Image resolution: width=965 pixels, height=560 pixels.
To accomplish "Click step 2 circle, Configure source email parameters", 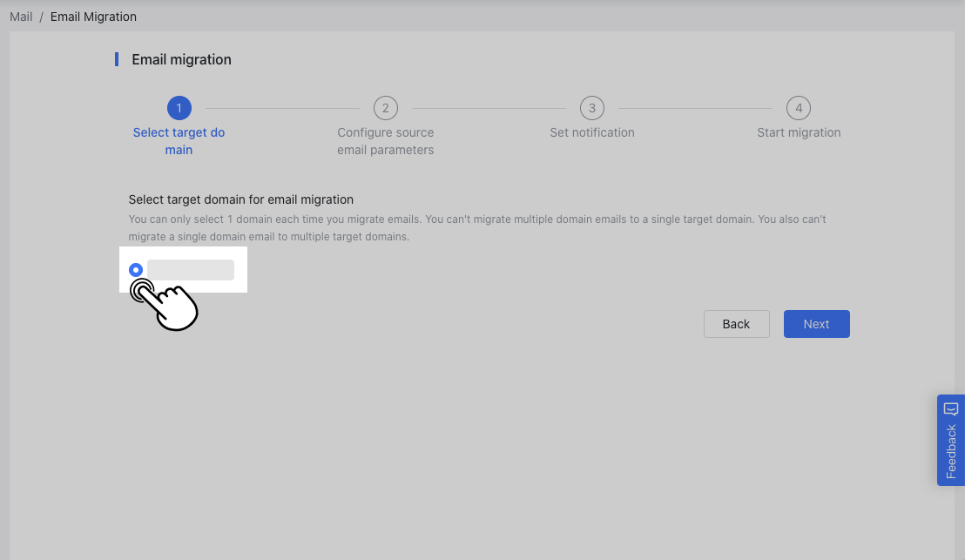I will (x=385, y=107).
